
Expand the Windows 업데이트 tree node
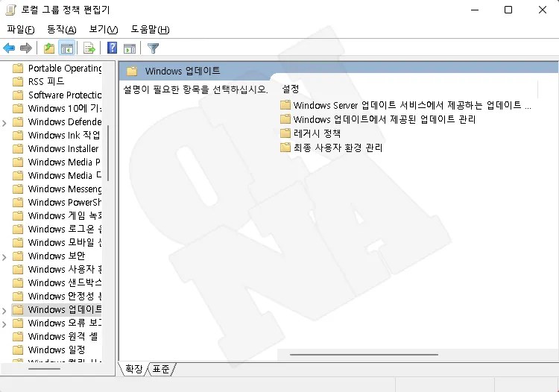point(4,311)
